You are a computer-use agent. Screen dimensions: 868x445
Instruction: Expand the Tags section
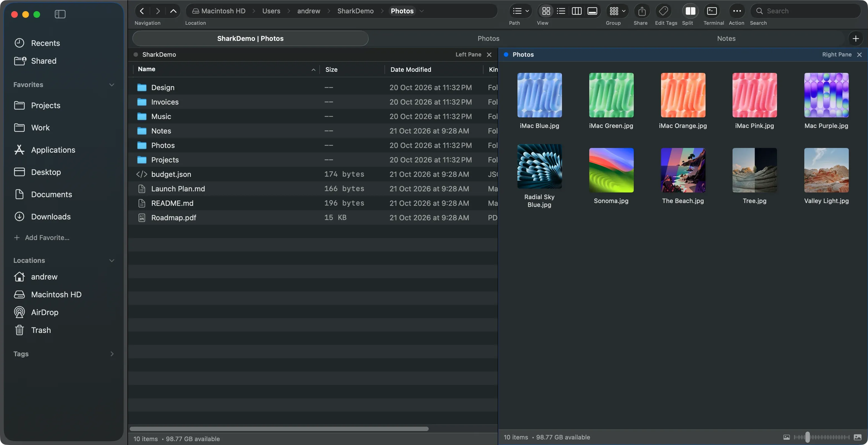tap(112, 354)
